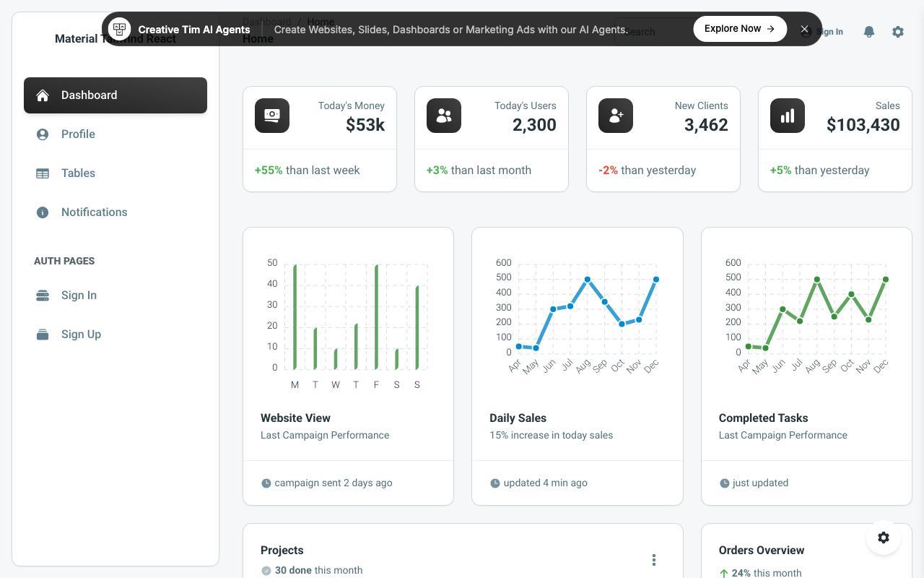Open the Profile sidebar page
This screenshot has height=578, width=924.
[x=115, y=134]
